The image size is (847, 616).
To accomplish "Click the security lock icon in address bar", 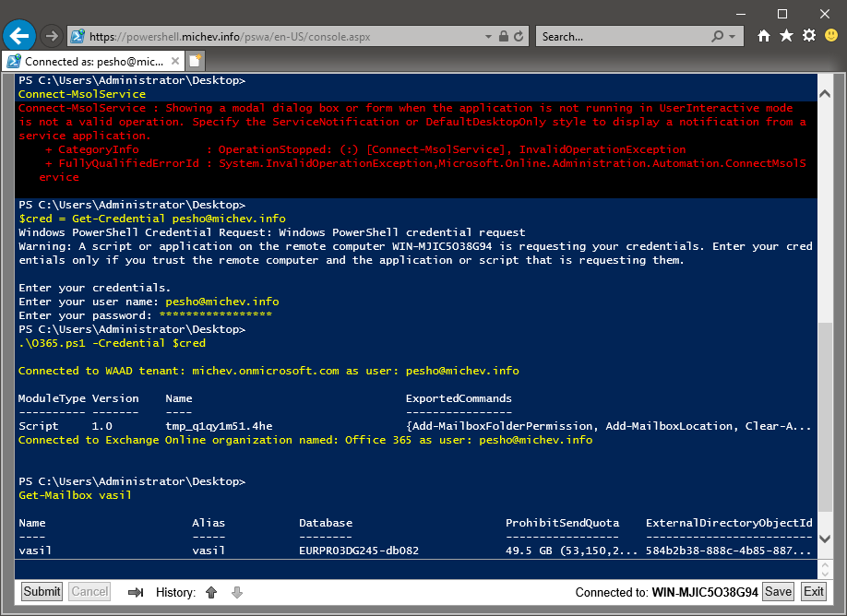I will click(x=504, y=36).
